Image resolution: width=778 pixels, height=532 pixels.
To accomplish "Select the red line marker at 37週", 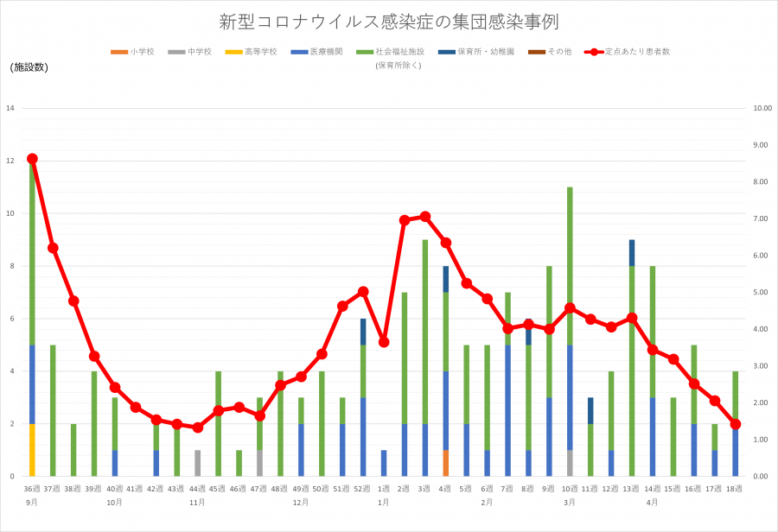I will [53, 248].
